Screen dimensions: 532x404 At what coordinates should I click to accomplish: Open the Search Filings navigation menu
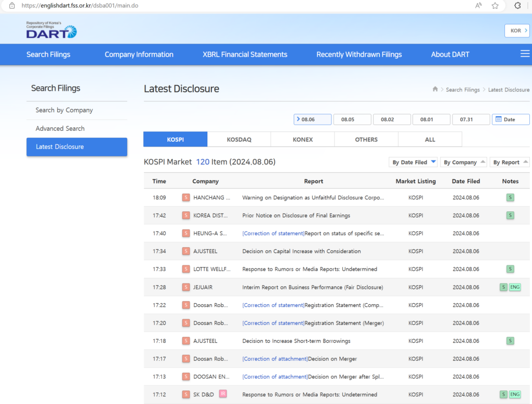click(x=48, y=55)
